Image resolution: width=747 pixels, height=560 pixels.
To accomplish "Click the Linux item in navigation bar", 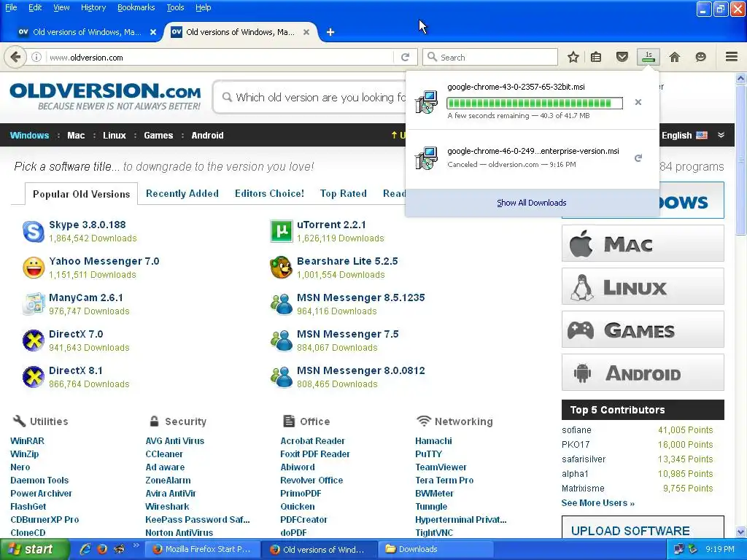I will coord(115,135).
